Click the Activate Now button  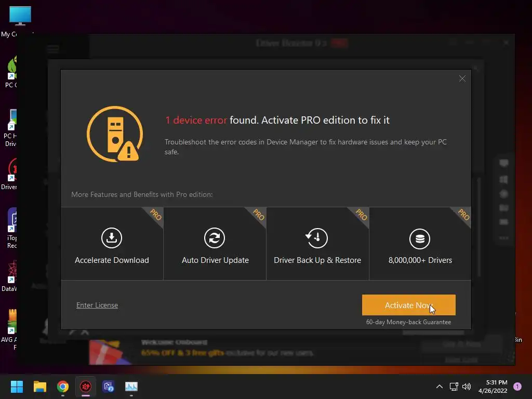(x=408, y=305)
